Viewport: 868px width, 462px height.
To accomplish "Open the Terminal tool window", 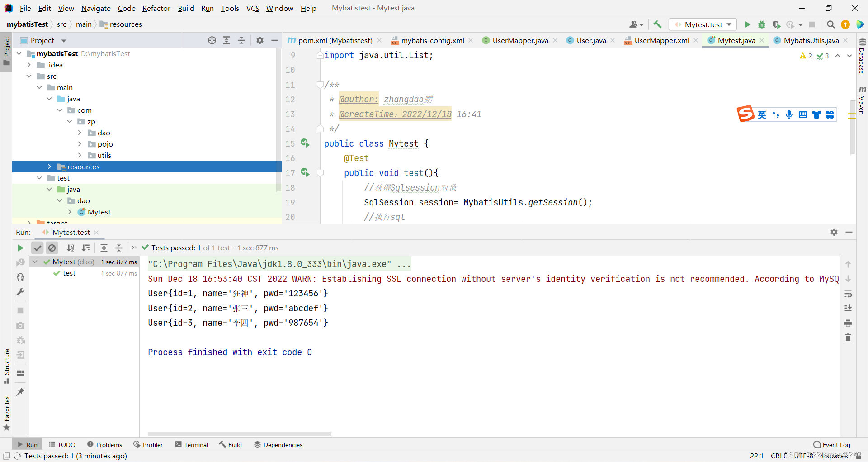I will [x=191, y=445].
